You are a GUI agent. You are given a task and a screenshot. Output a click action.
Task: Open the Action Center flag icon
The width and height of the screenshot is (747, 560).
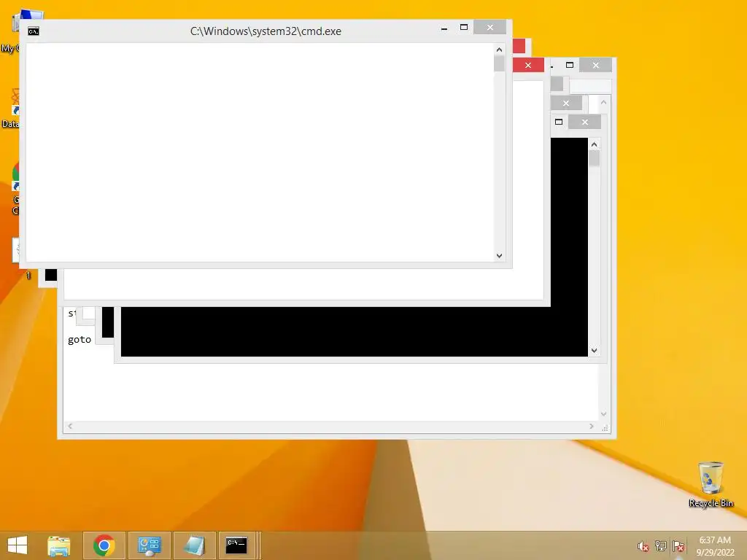pyautogui.click(x=678, y=546)
